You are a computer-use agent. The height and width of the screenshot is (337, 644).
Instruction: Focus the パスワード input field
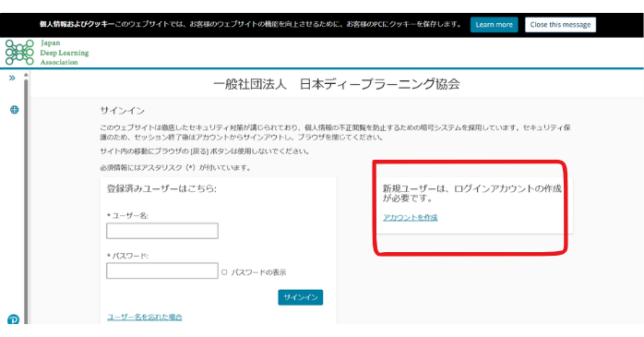tap(162, 271)
